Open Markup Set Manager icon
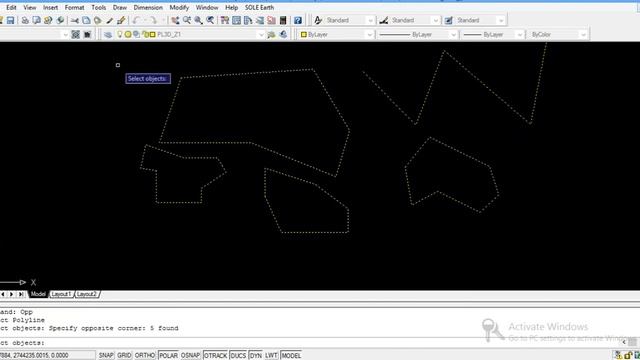 point(271,20)
